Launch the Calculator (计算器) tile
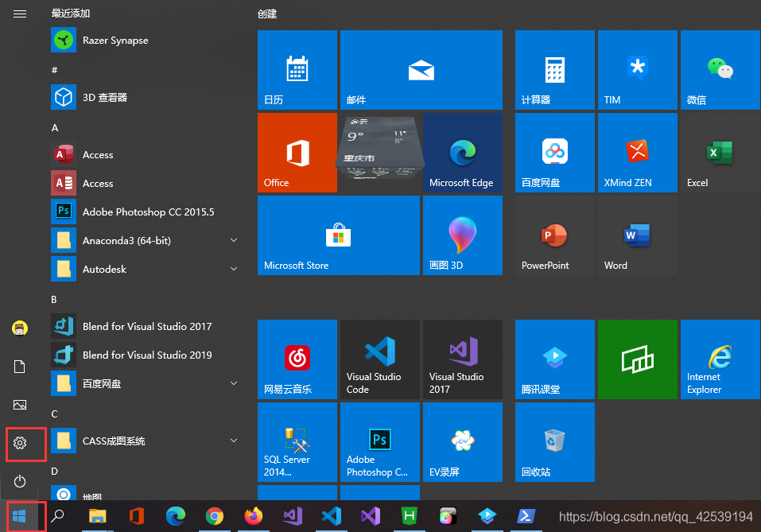This screenshot has width=761, height=532. (555, 70)
